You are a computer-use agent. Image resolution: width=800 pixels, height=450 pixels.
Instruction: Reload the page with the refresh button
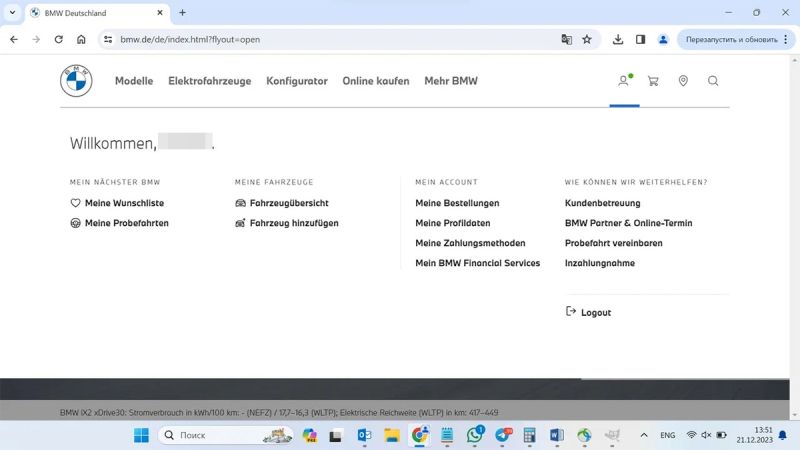click(59, 39)
